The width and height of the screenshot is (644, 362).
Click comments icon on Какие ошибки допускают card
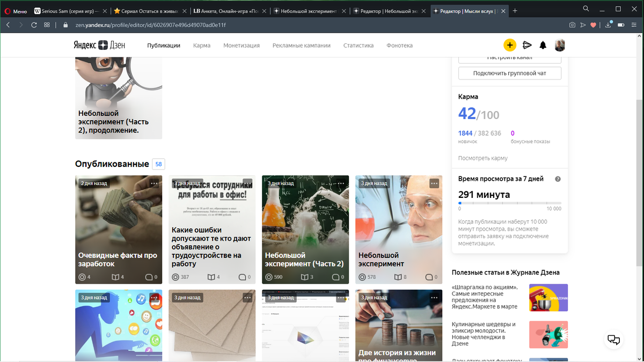(242, 277)
